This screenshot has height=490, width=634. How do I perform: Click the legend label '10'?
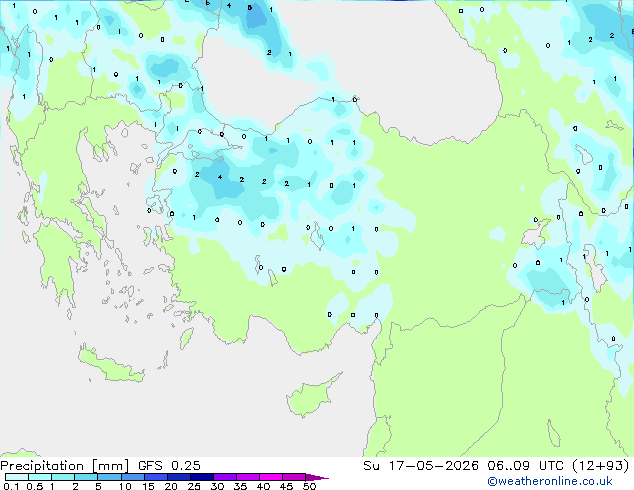125,486
